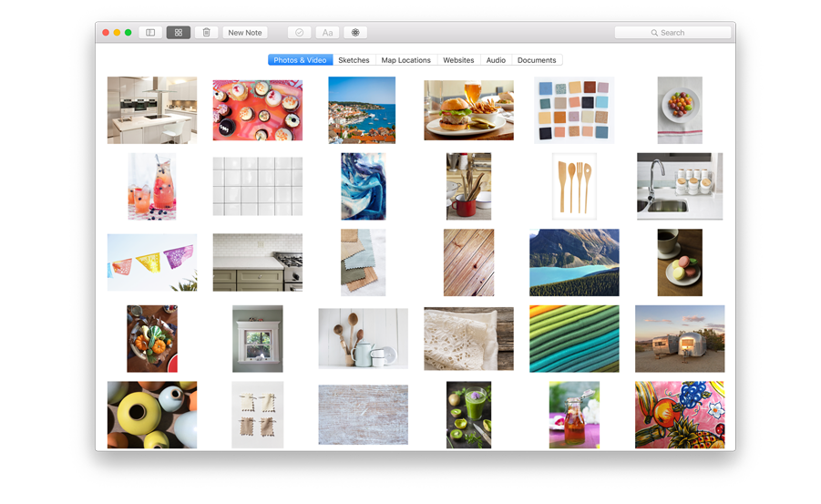
Task: Select the Audio tab
Action: (x=496, y=60)
